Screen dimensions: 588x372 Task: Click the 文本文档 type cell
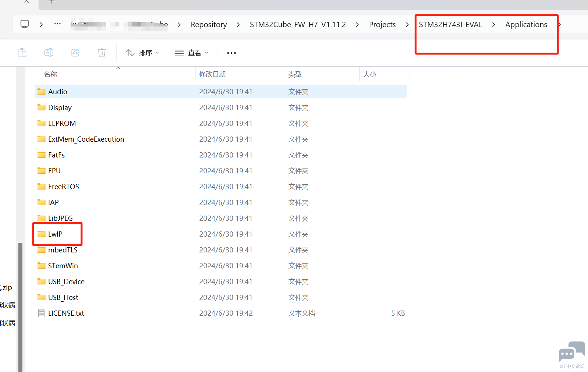[302, 313]
